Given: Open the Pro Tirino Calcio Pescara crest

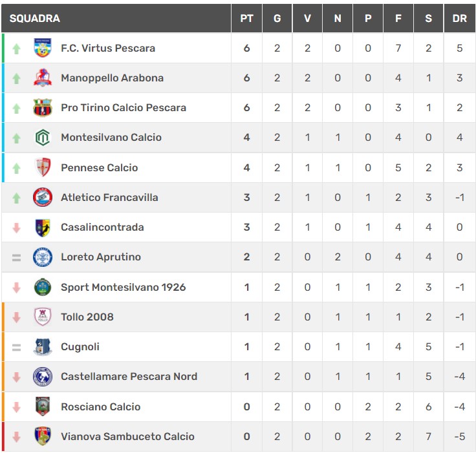Looking at the screenshot, I should [43, 107].
